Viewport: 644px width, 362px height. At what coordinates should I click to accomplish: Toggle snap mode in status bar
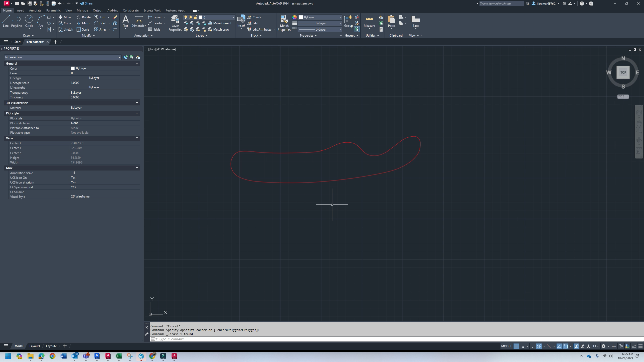(522, 346)
